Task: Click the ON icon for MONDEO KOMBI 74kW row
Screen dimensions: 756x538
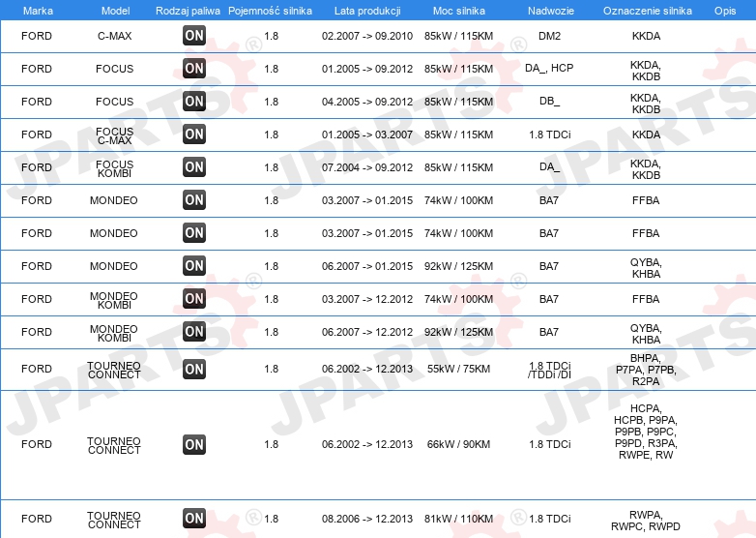Action: [x=194, y=298]
